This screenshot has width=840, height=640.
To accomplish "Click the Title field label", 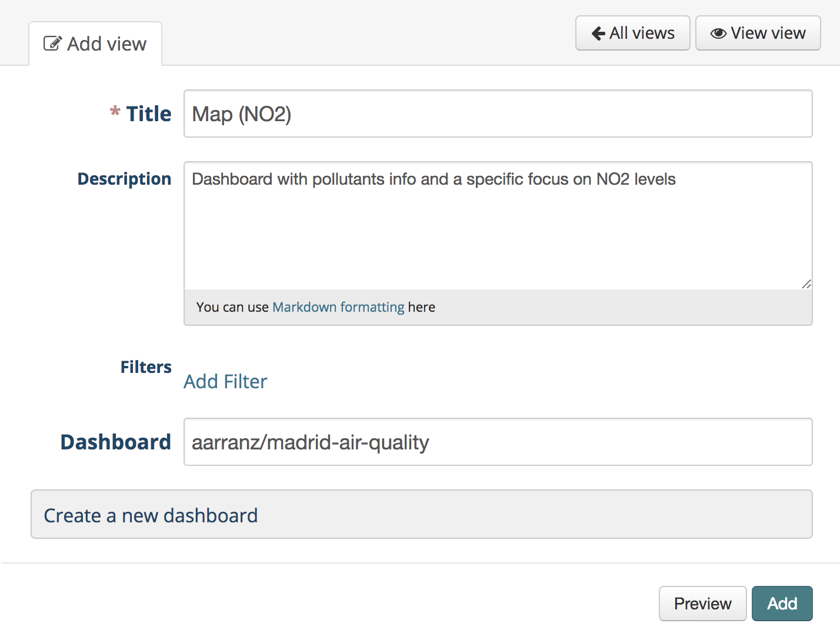I will pyautogui.click(x=149, y=114).
